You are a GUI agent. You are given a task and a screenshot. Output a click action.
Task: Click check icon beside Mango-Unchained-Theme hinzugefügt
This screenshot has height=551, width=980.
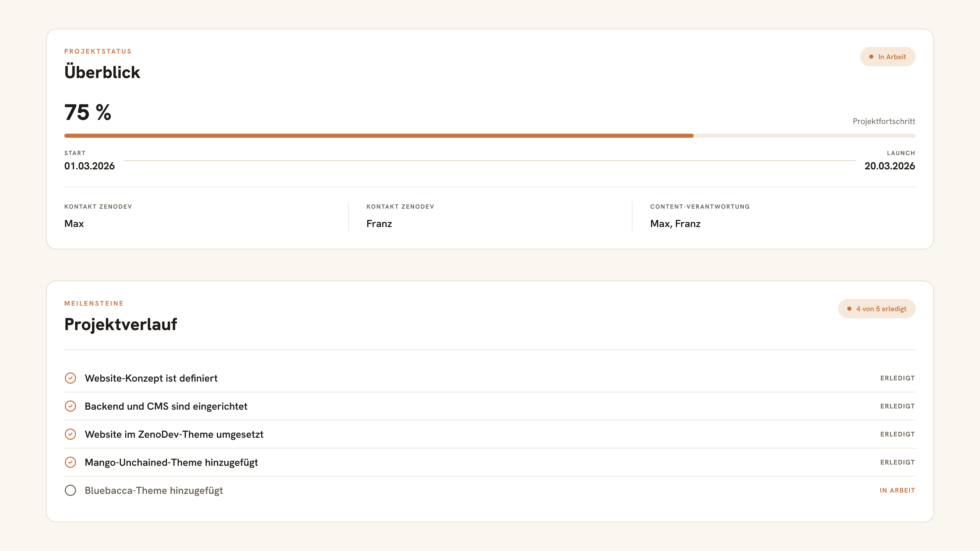[70, 462]
